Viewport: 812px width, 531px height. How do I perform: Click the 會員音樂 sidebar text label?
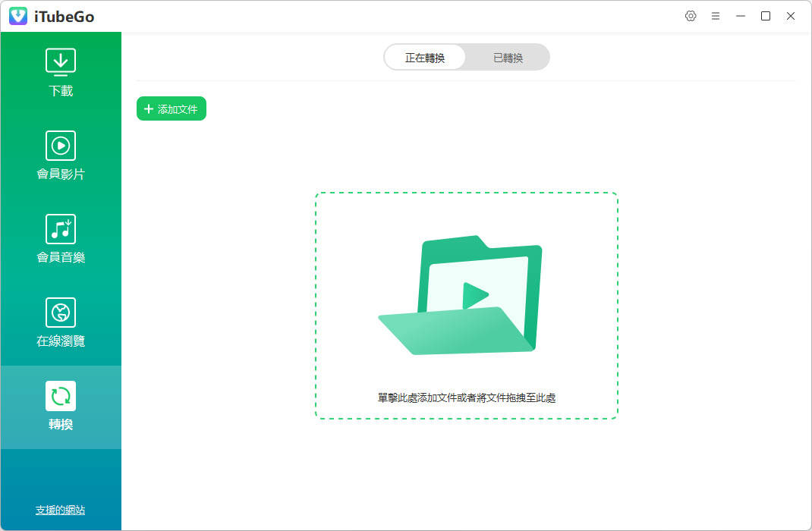tap(61, 258)
